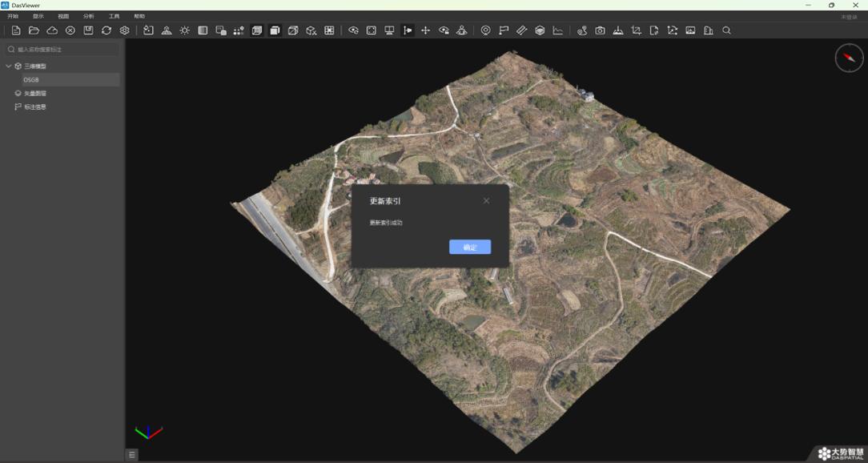868x463 pixels.
Task: Click the sun lighting icon
Action: (185, 30)
